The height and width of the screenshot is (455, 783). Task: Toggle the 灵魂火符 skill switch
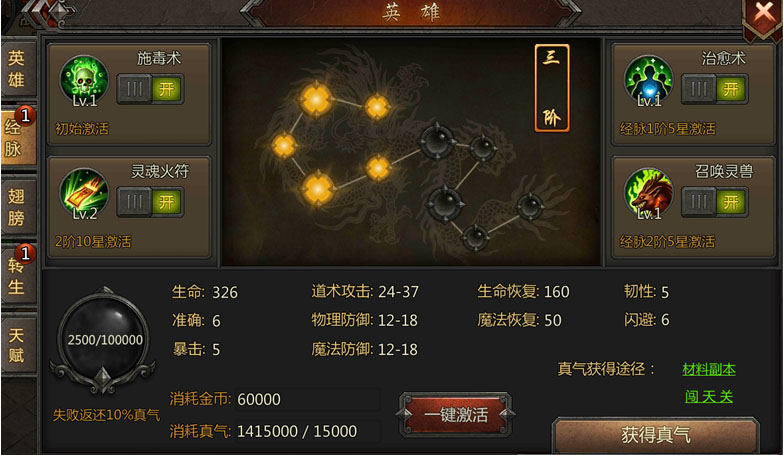tap(150, 202)
